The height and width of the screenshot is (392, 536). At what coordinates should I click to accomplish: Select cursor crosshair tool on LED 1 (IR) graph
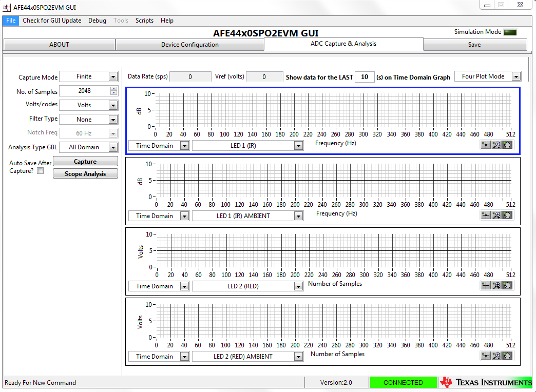point(485,145)
